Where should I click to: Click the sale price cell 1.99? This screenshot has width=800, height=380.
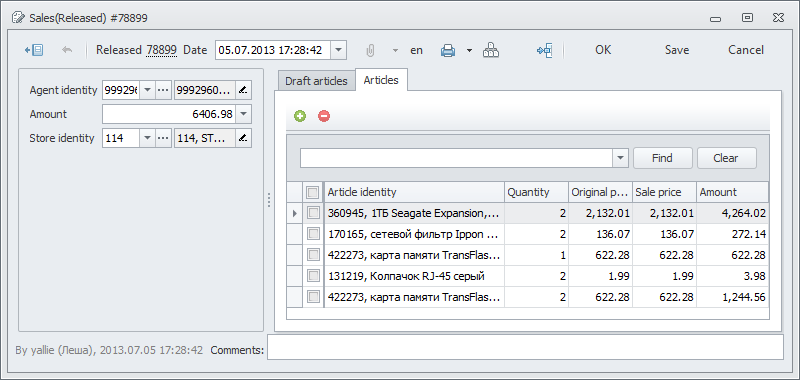[x=664, y=276]
